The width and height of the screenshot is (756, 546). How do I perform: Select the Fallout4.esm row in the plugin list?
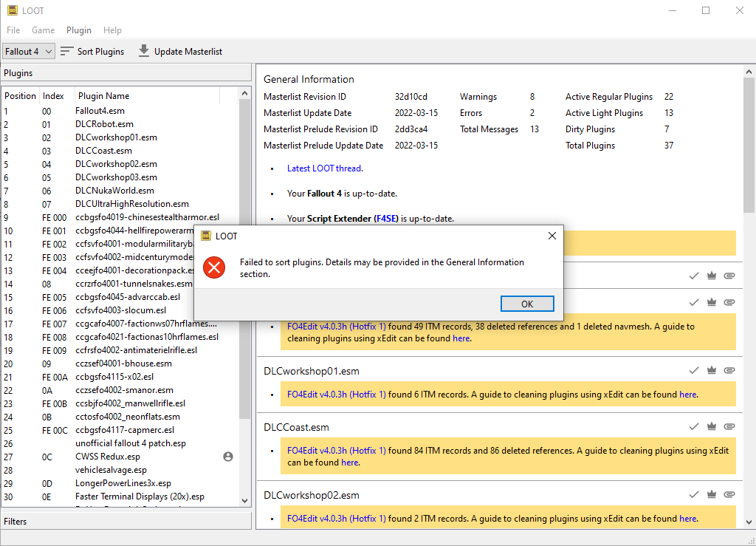click(111, 110)
